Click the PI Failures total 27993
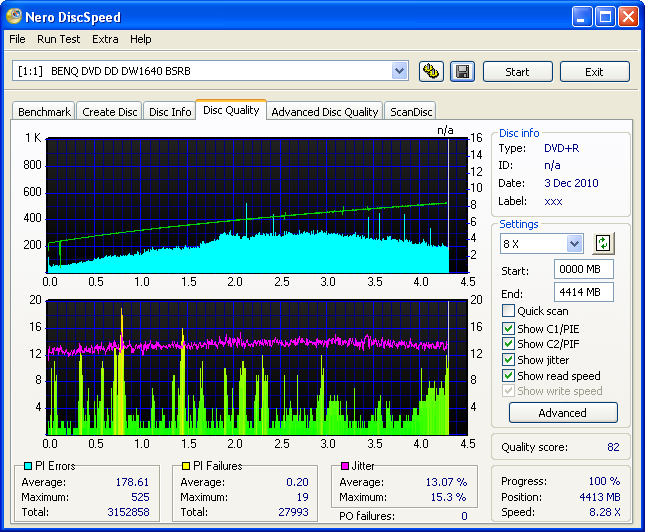 click(293, 512)
